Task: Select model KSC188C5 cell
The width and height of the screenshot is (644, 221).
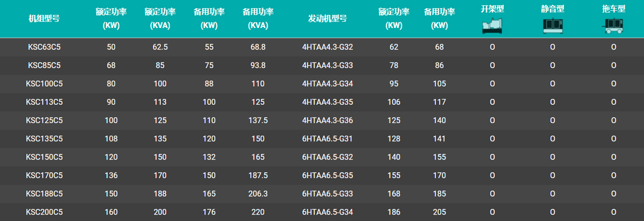Action: (x=44, y=194)
